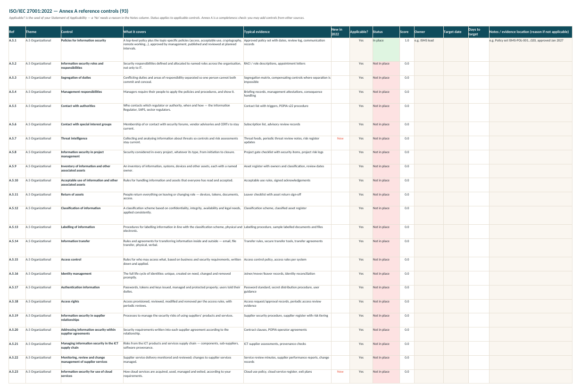581x392 pixels.
Task: Select the 'In place' status cell for A.5.1
Action: coord(386,49)
